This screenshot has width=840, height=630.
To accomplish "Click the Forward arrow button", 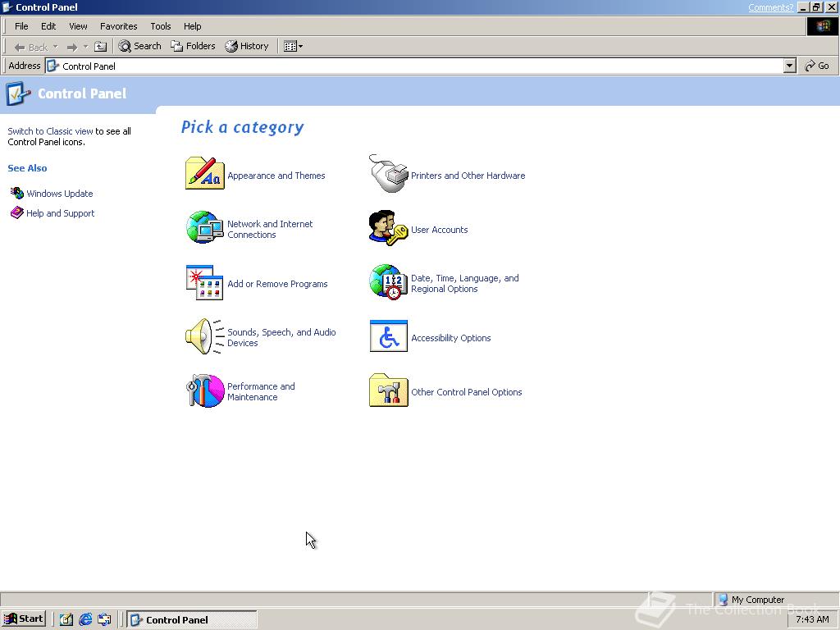I will (x=72, y=47).
